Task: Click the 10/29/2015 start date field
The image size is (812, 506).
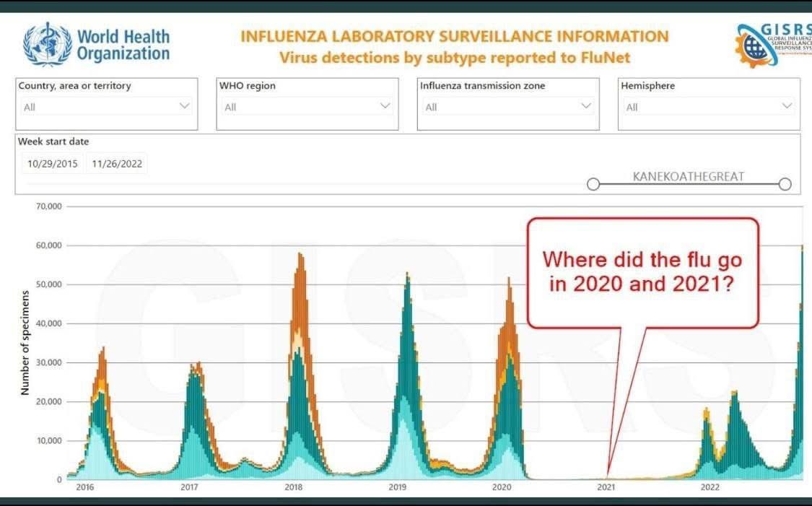Action: pyautogui.click(x=52, y=164)
